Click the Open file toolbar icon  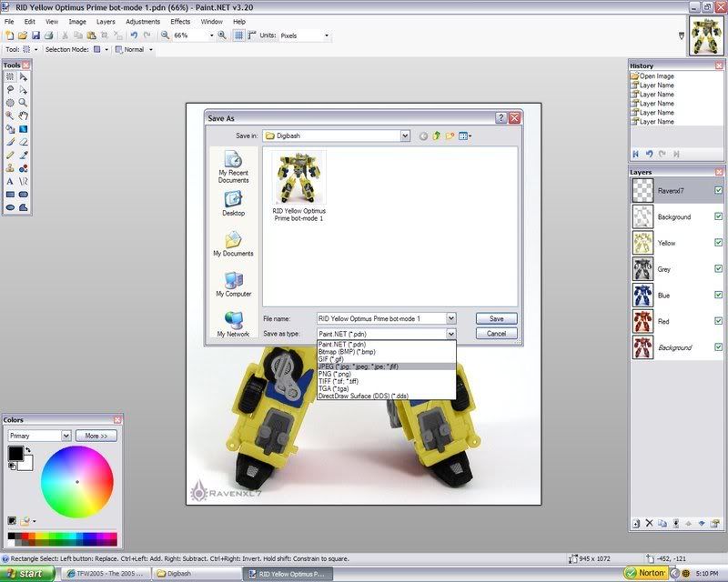pos(22,35)
